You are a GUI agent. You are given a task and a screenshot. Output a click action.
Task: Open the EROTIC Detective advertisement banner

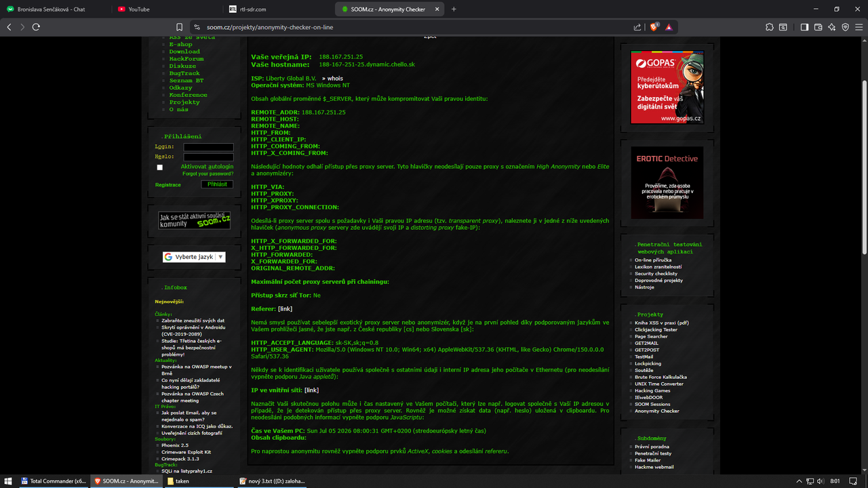pyautogui.click(x=667, y=182)
